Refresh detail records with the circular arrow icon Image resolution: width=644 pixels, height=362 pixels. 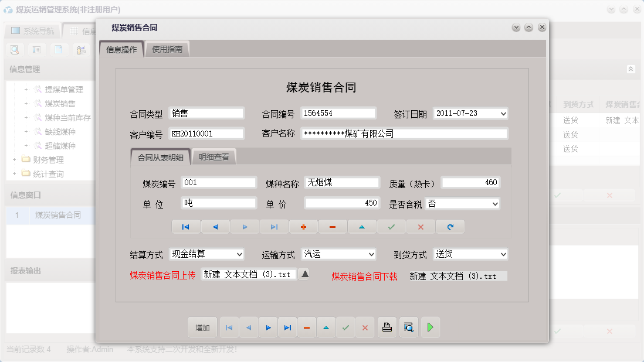(450, 226)
